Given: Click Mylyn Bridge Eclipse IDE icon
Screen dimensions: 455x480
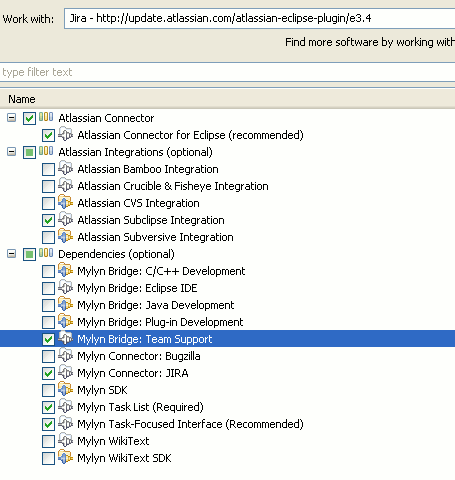Looking at the screenshot, I should [66, 287].
